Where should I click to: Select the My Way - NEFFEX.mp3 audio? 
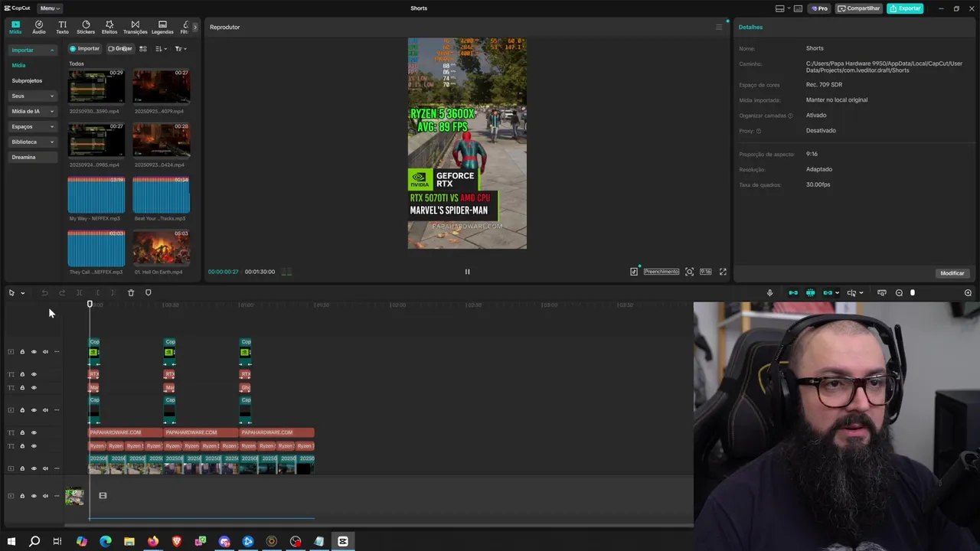96,195
